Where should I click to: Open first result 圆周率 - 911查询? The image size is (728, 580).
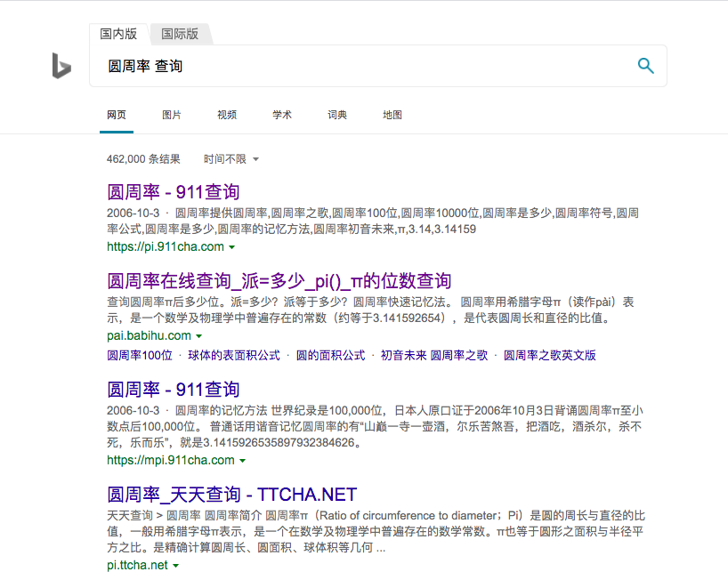[174, 192]
